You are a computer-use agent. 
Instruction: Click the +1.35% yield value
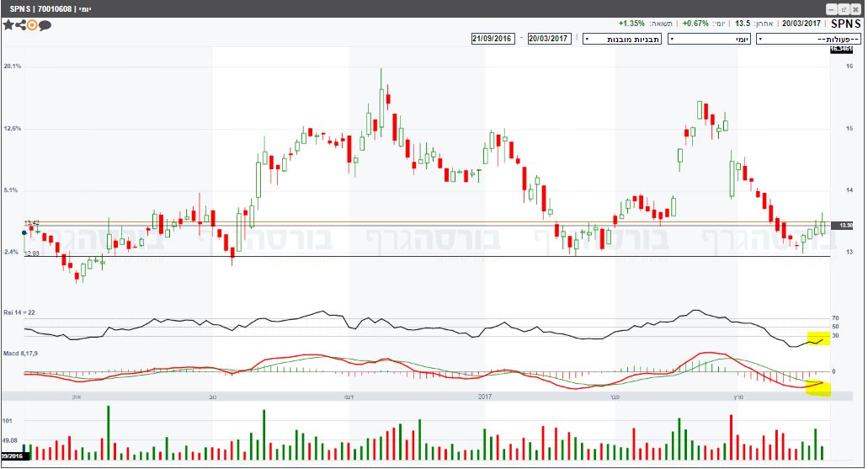coord(631,24)
